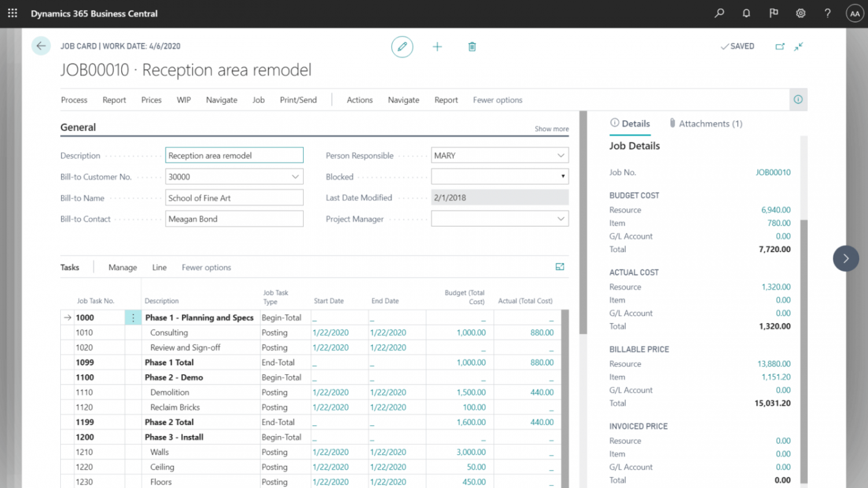Switch to the Attachments tab
Image resolution: width=868 pixels, height=488 pixels.
(x=705, y=123)
